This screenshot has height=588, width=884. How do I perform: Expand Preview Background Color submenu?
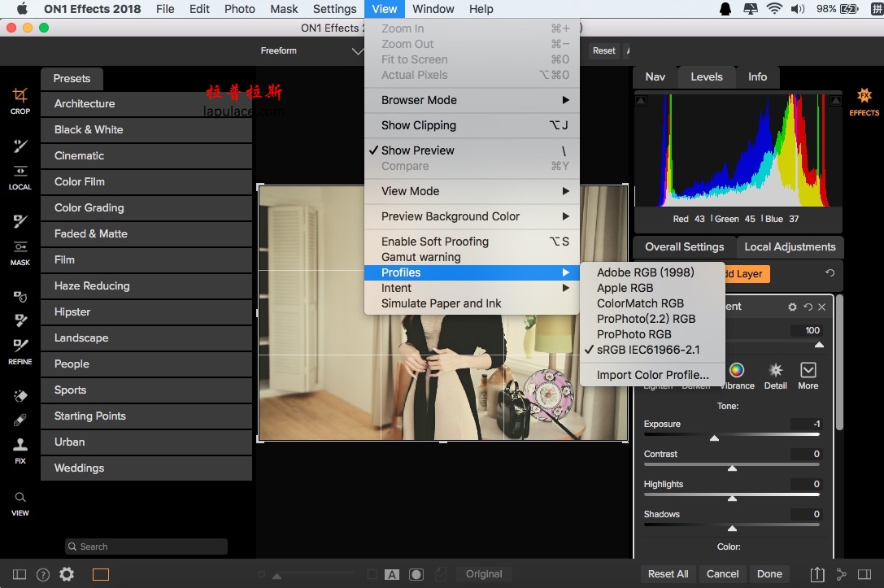[x=472, y=216]
